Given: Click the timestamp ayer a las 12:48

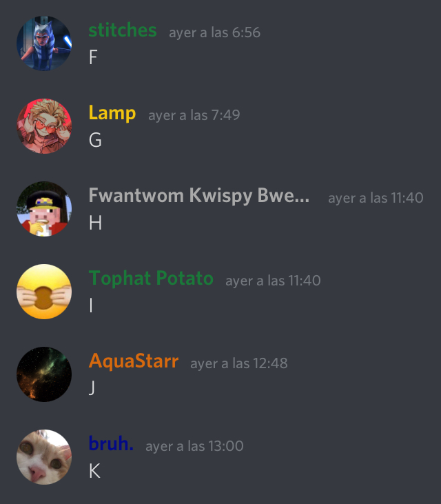Looking at the screenshot, I should [239, 363].
